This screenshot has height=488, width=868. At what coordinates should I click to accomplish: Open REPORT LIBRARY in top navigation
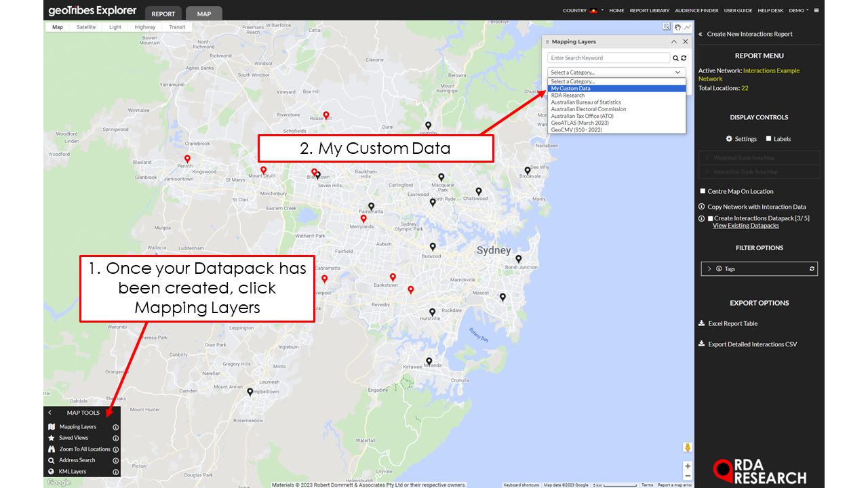pos(650,11)
